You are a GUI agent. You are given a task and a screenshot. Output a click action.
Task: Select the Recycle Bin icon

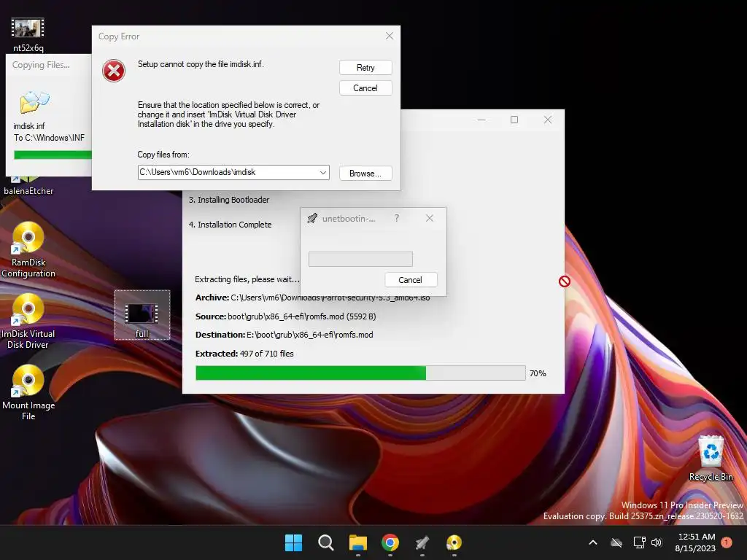711,458
